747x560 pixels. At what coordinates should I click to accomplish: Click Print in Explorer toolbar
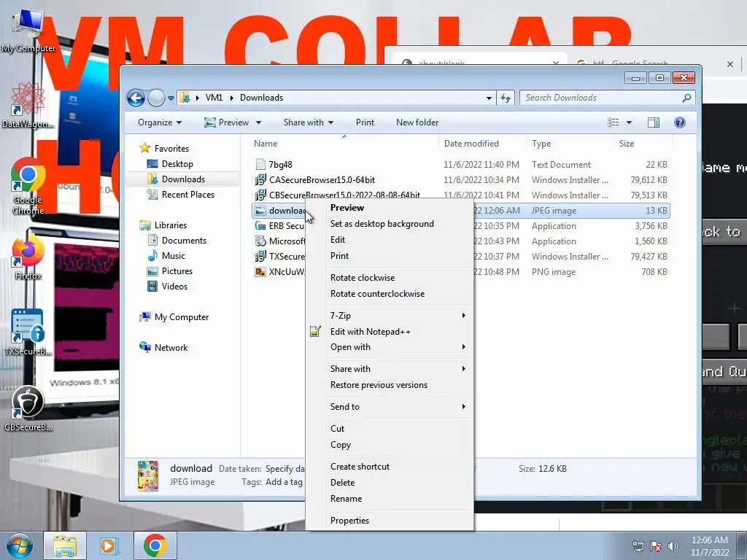pos(365,122)
